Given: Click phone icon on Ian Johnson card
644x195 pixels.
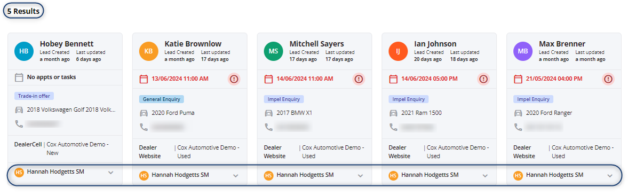Looking at the screenshot, I should click(x=393, y=127).
